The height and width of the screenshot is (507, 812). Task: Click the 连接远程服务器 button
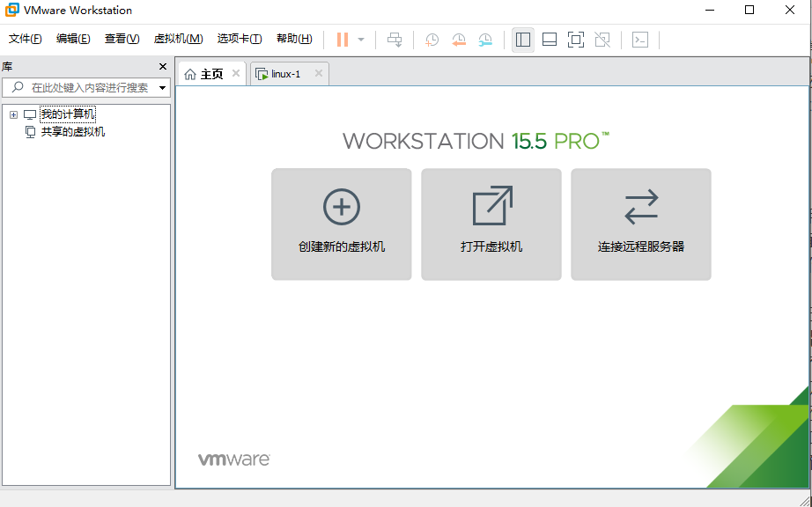(641, 224)
